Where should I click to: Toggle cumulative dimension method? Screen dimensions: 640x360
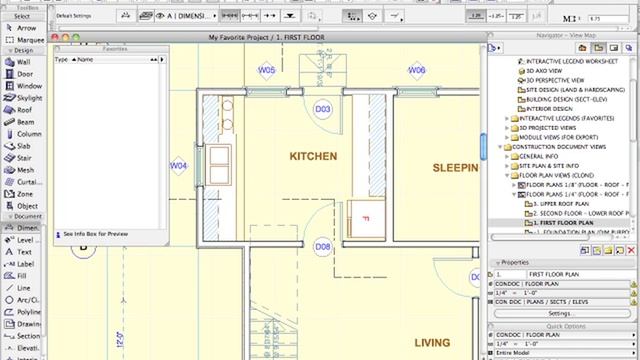pos(250,16)
